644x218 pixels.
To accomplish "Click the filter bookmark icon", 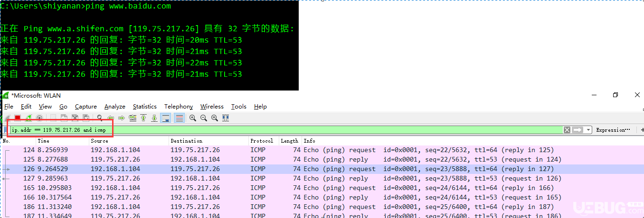I will [x=6, y=130].
